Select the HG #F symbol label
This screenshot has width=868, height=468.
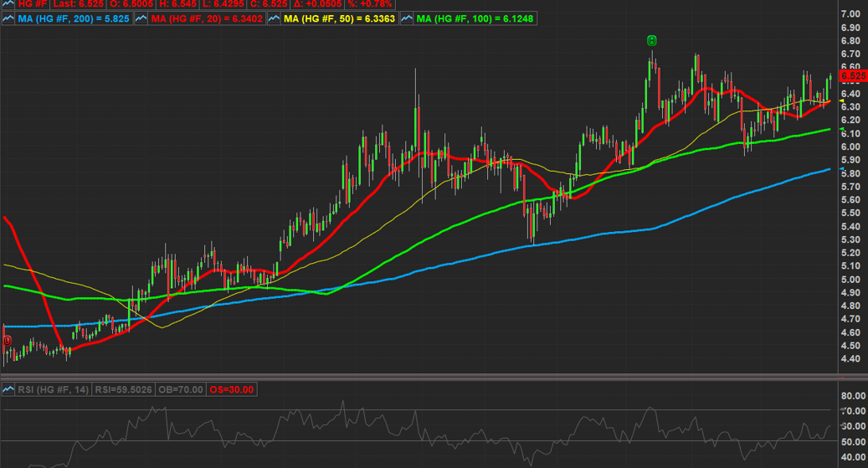[x=33, y=4]
